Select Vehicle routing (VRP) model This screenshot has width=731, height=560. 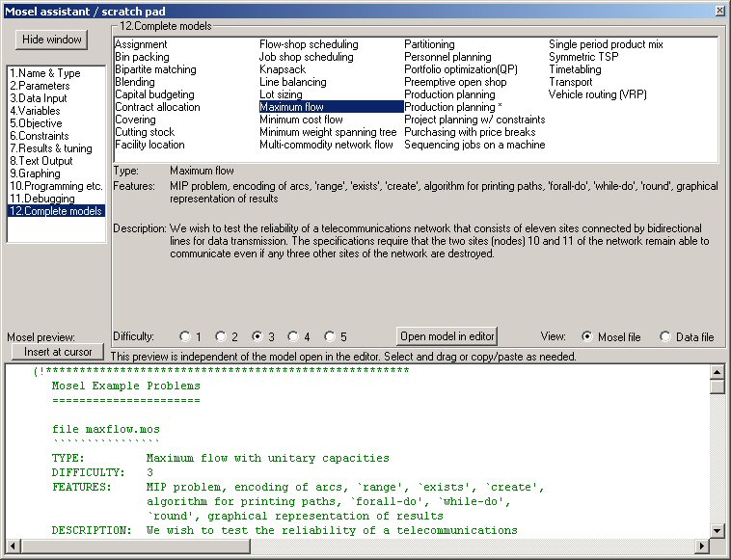click(x=598, y=94)
